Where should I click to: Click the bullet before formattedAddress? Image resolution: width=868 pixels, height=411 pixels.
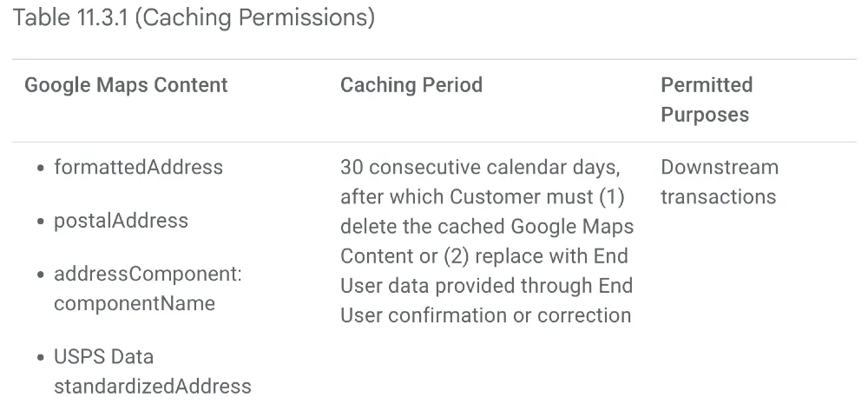tap(41, 168)
